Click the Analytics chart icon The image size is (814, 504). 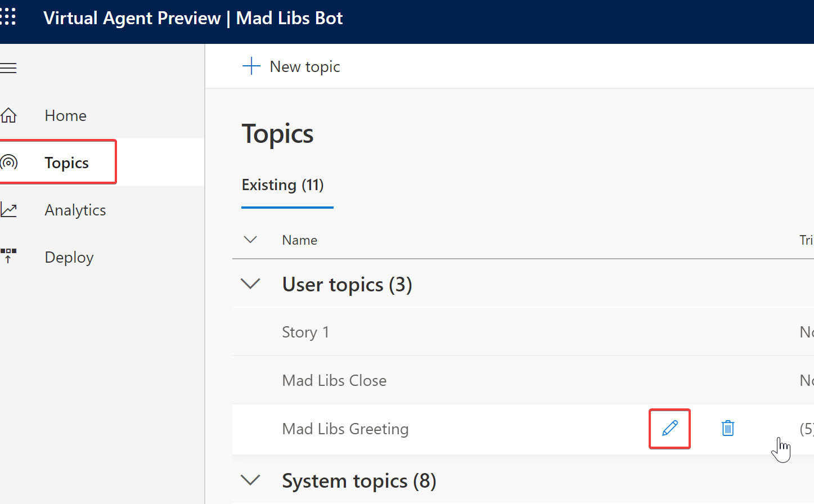8,210
